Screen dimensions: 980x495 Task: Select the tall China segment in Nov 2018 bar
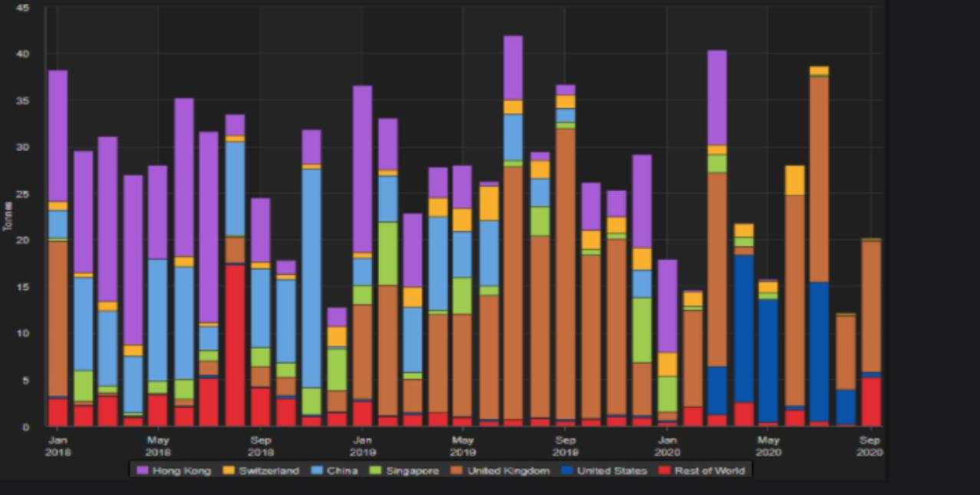311,278
